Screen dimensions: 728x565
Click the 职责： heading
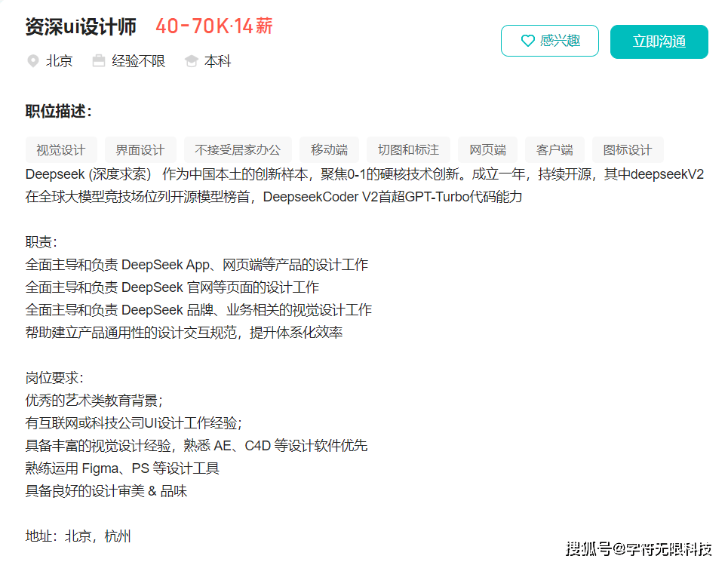41,242
